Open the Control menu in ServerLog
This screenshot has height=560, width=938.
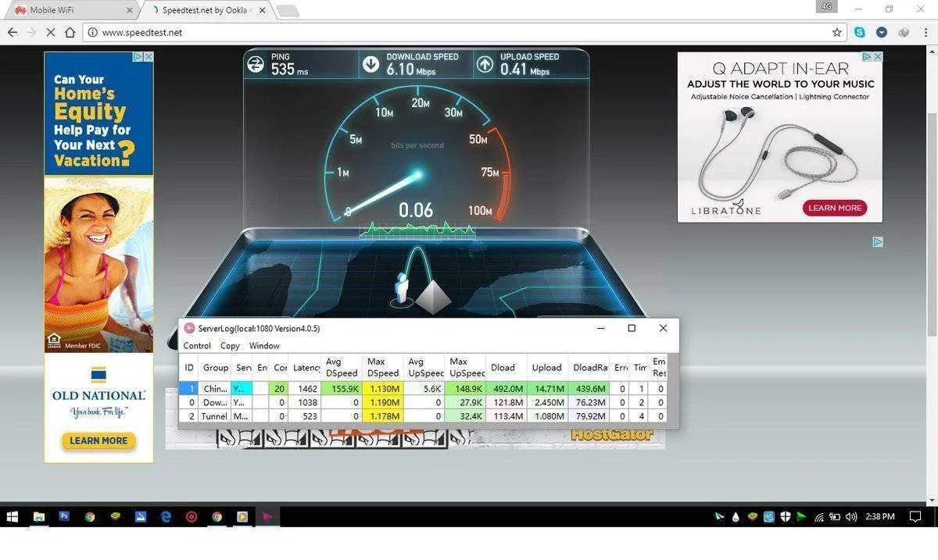pyautogui.click(x=197, y=345)
